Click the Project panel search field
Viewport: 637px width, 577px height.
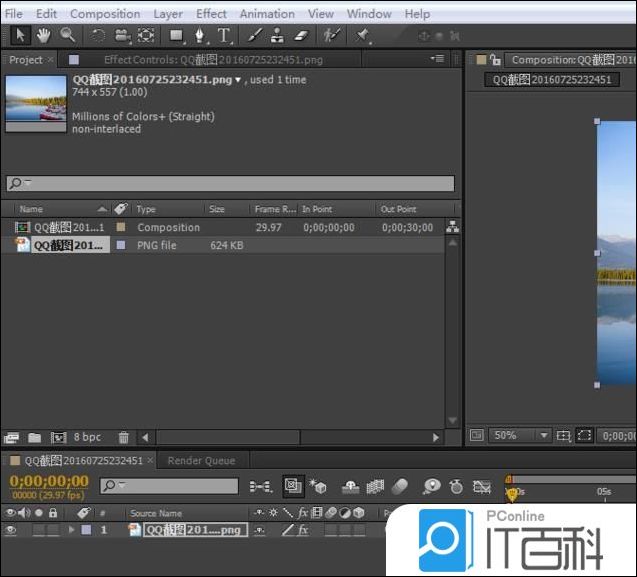click(230, 184)
